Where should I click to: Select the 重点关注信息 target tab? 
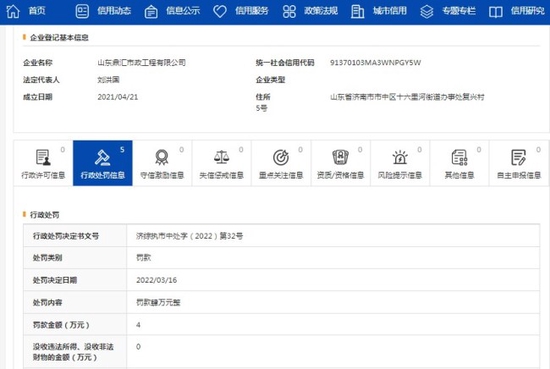(x=281, y=163)
